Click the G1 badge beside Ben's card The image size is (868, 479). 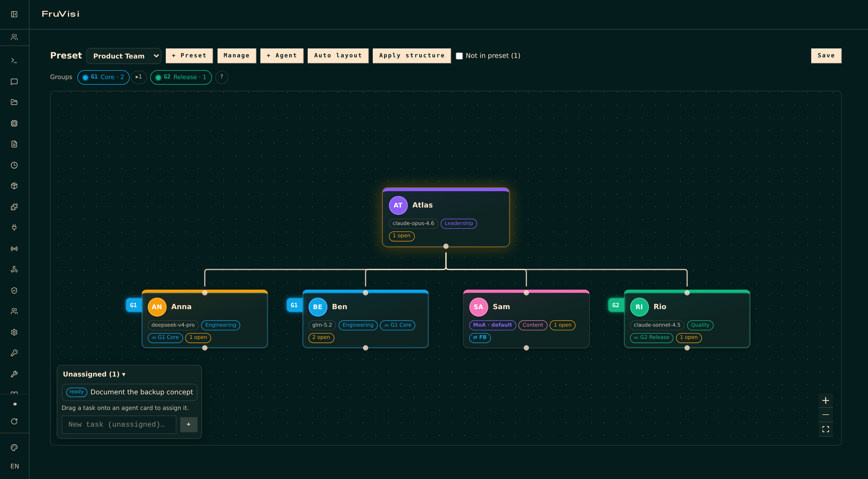[x=294, y=305]
